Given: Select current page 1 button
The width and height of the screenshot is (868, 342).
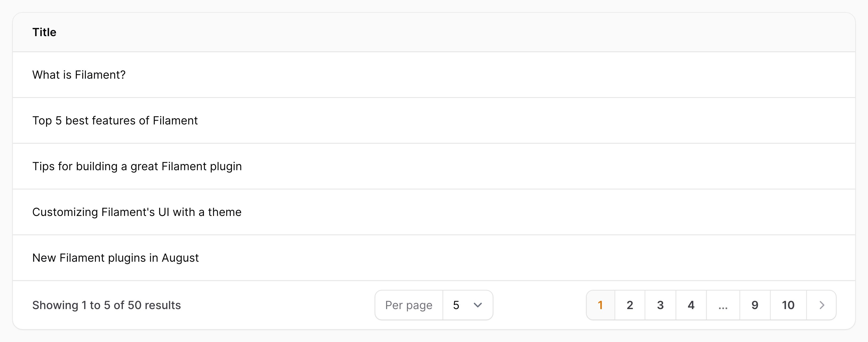Looking at the screenshot, I should (x=600, y=305).
